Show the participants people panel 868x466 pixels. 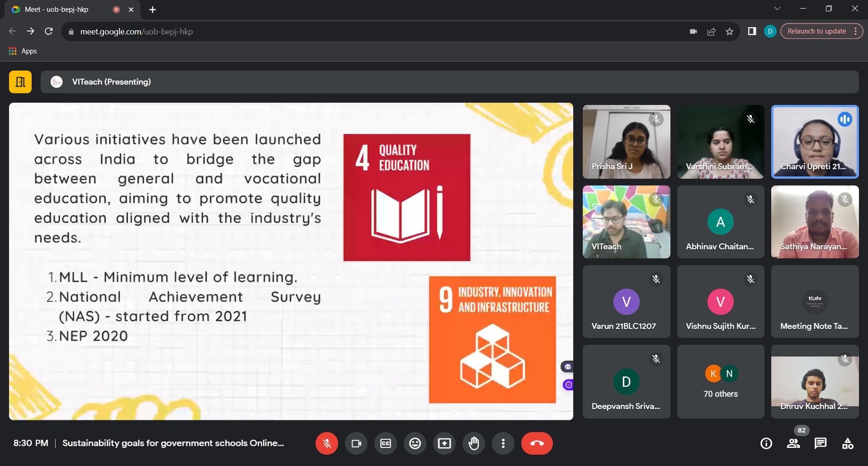pyautogui.click(x=793, y=443)
